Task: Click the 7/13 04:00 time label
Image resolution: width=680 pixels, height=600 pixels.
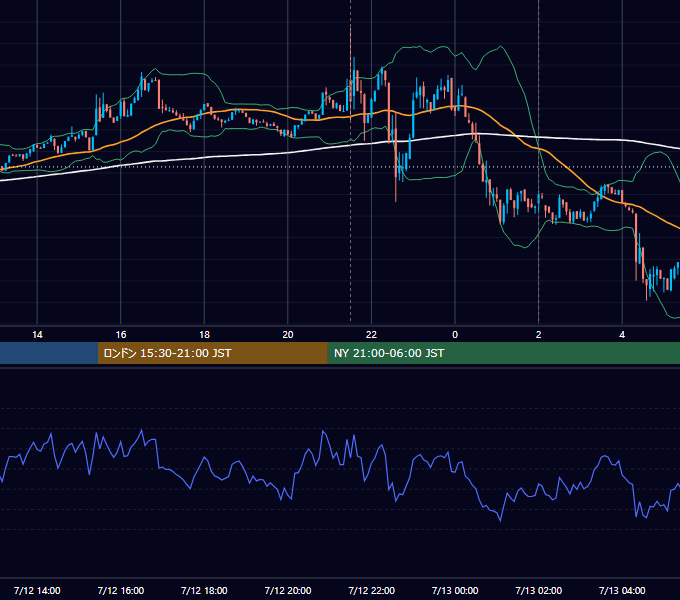Action: [622, 590]
